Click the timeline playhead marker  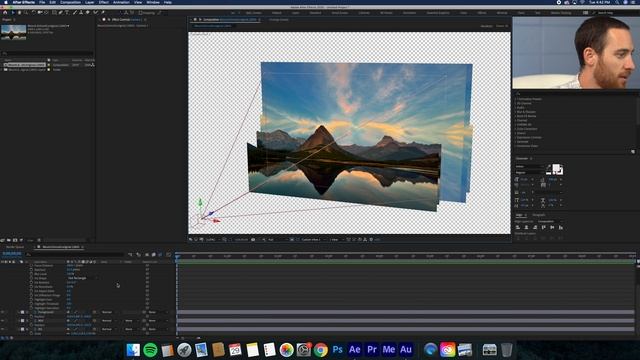(177, 256)
